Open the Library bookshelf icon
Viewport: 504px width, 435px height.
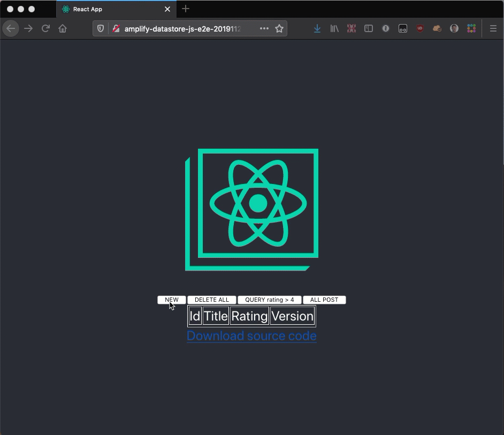pos(334,28)
